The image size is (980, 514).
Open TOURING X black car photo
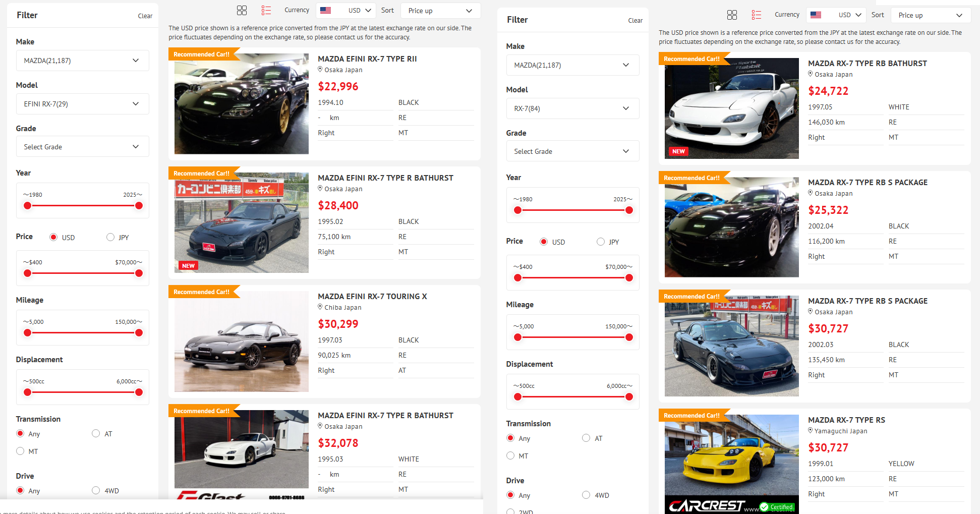point(242,341)
